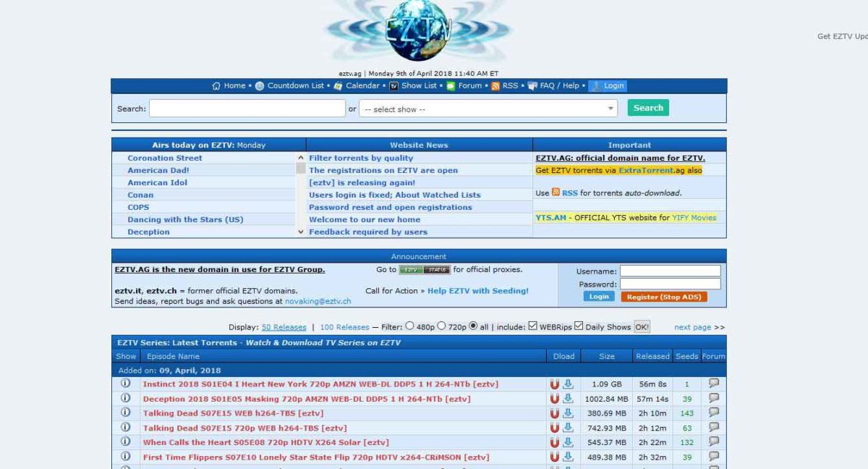Download torrent for When Calls the Heart
This screenshot has height=469, width=868.
pyautogui.click(x=569, y=442)
